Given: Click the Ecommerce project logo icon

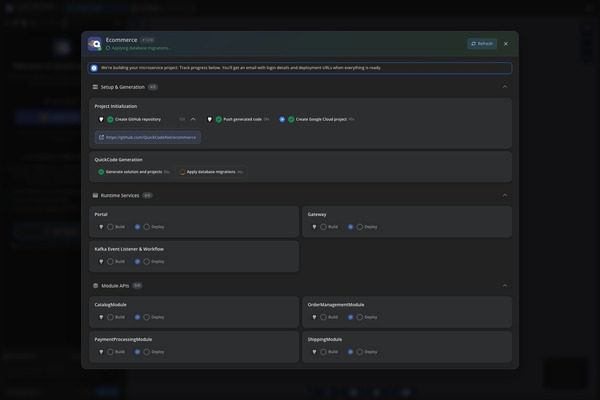Looking at the screenshot, I should (95, 44).
